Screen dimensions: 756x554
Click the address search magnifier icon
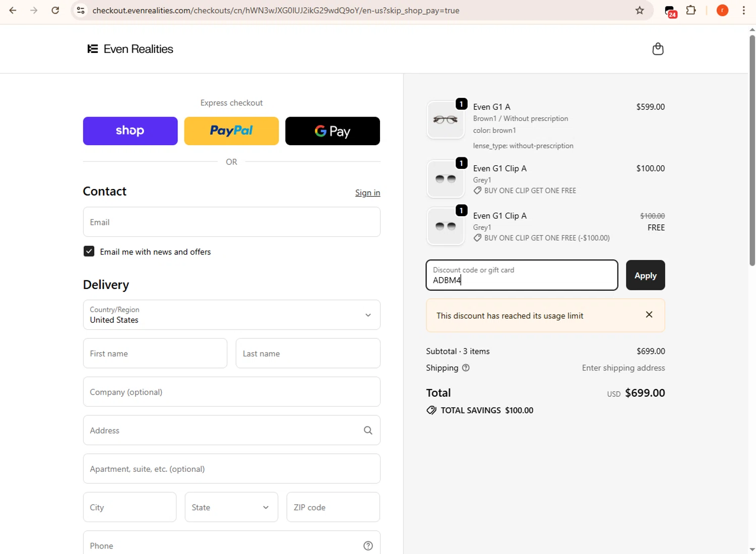click(368, 430)
